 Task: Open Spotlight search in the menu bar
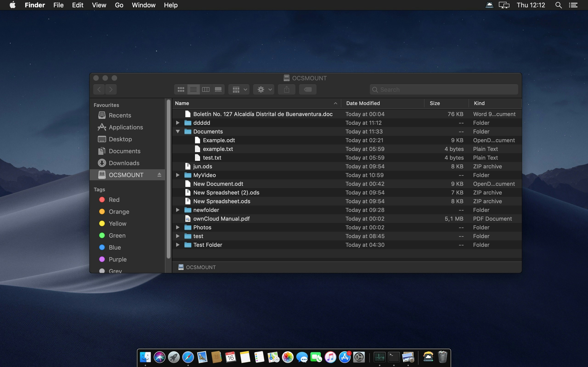click(558, 5)
